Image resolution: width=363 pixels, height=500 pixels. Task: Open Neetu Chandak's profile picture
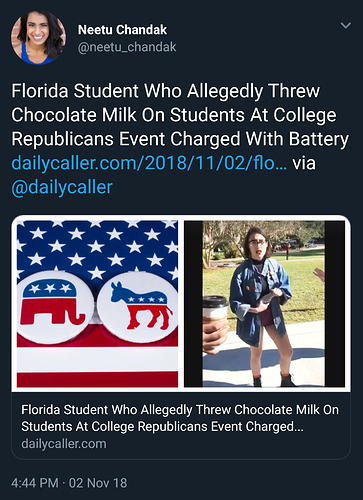(38, 38)
